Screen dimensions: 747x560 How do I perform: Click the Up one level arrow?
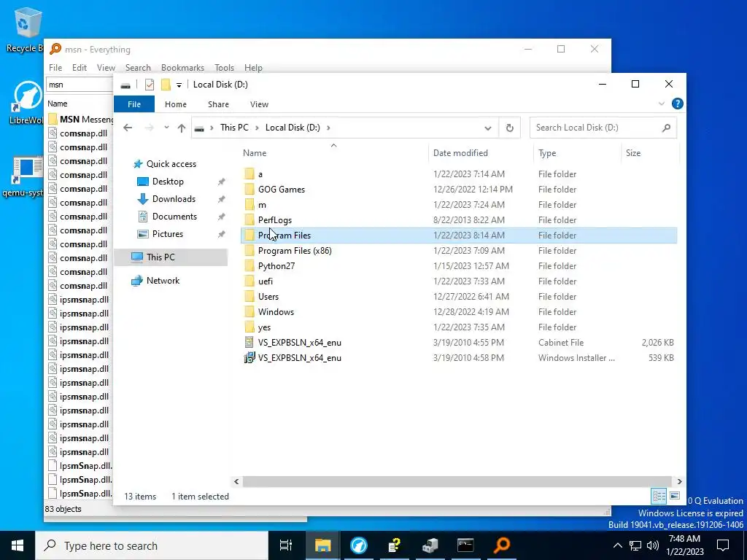(182, 128)
